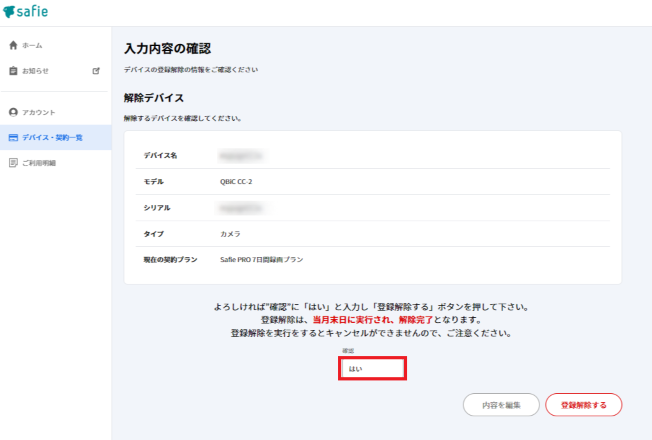
Task: Click the external link icon beside お知らせ
Action: click(96, 71)
